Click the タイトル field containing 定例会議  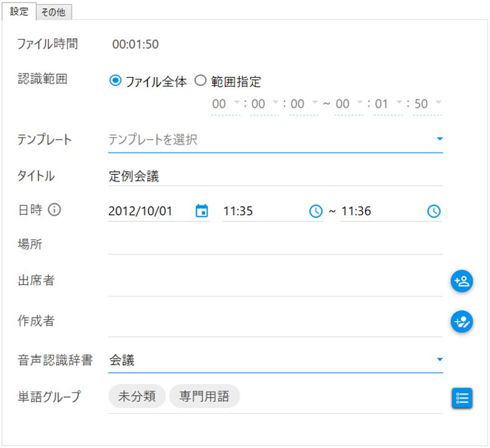[275, 176]
